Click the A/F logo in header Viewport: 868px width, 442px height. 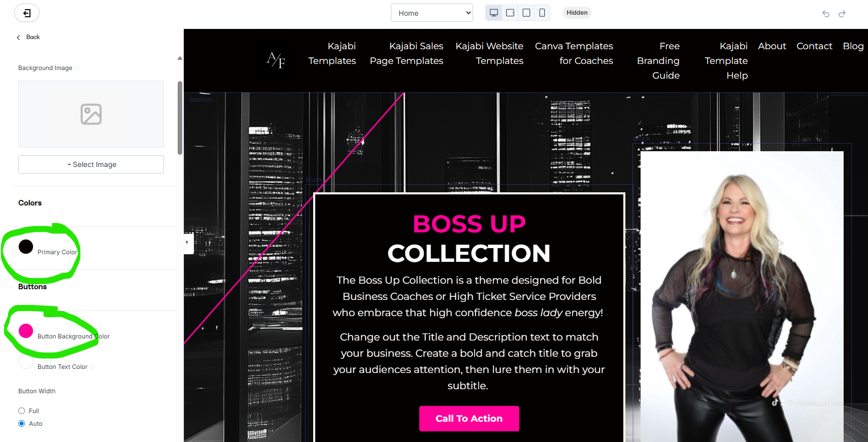[276, 60]
